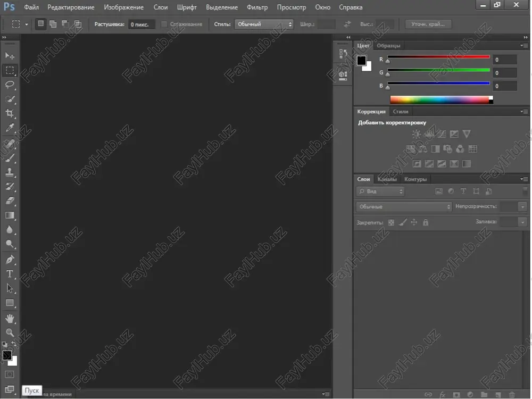Screen dimensions: 532x399
Task: Select the Crop tool
Action: coord(10,113)
